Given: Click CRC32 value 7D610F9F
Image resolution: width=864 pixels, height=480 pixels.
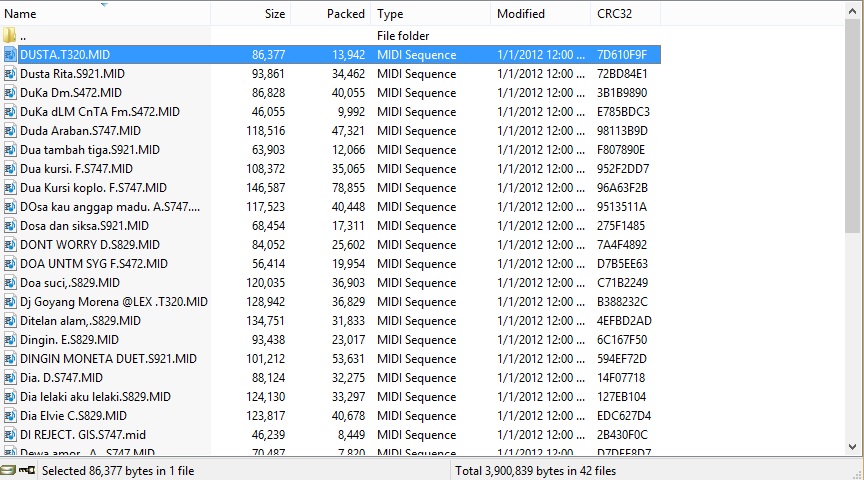Looking at the screenshot, I should point(622,55).
